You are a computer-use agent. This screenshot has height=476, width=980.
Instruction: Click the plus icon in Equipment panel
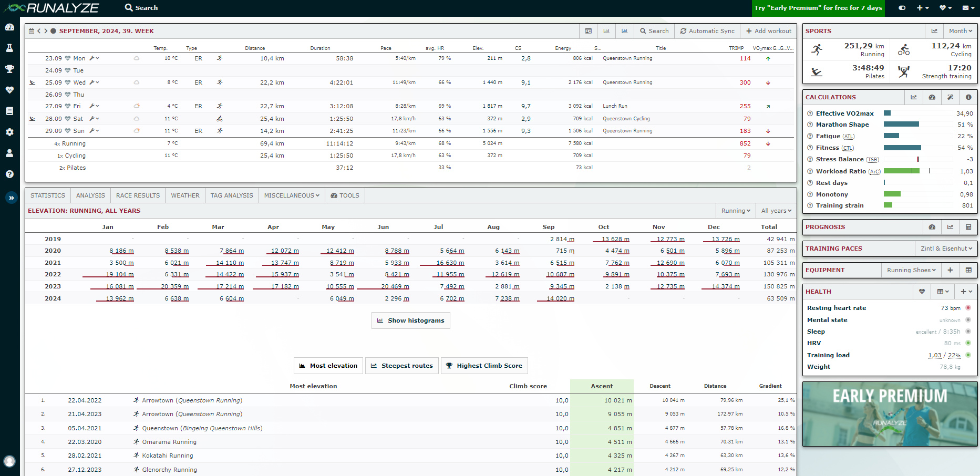[950, 270]
